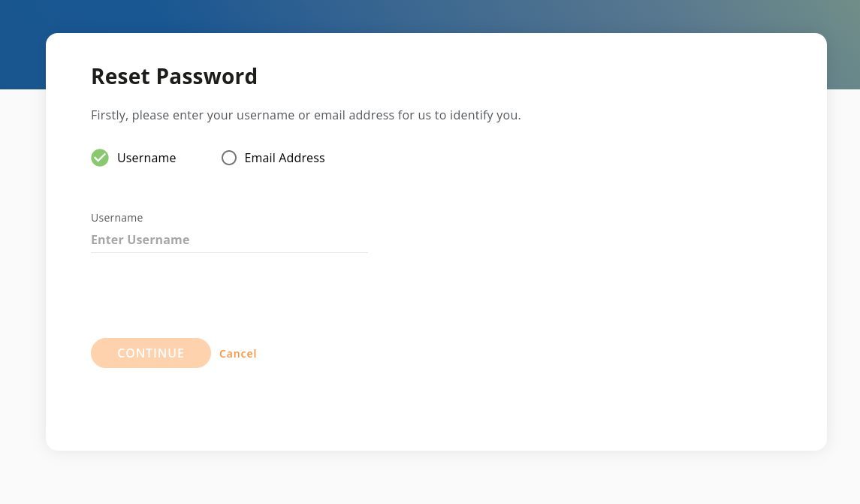Viewport: 860px width, 504px height.
Task: Click the small Username label above the field
Action: tap(117, 218)
